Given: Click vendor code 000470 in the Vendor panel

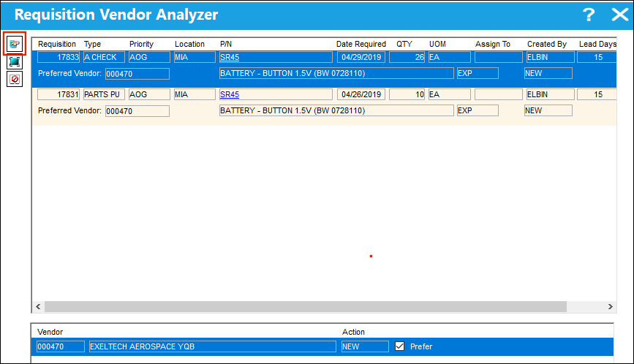Looking at the screenshot, I should point(60,346).
